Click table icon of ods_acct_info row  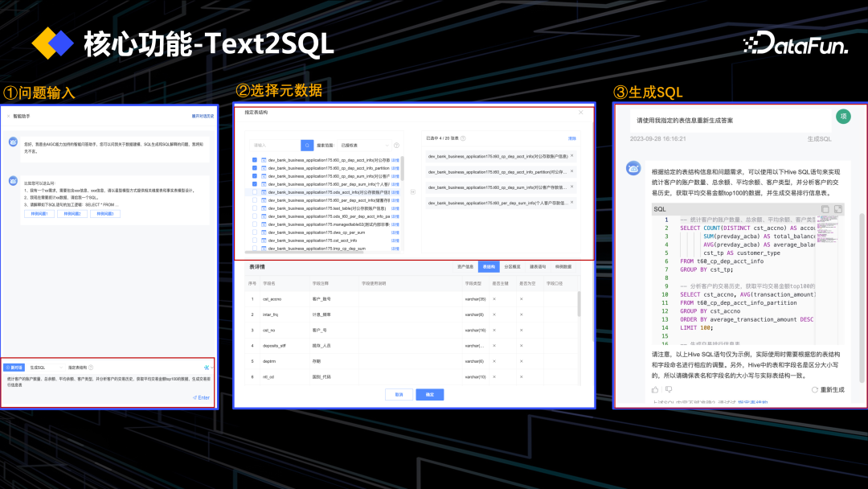click(264, 192)
